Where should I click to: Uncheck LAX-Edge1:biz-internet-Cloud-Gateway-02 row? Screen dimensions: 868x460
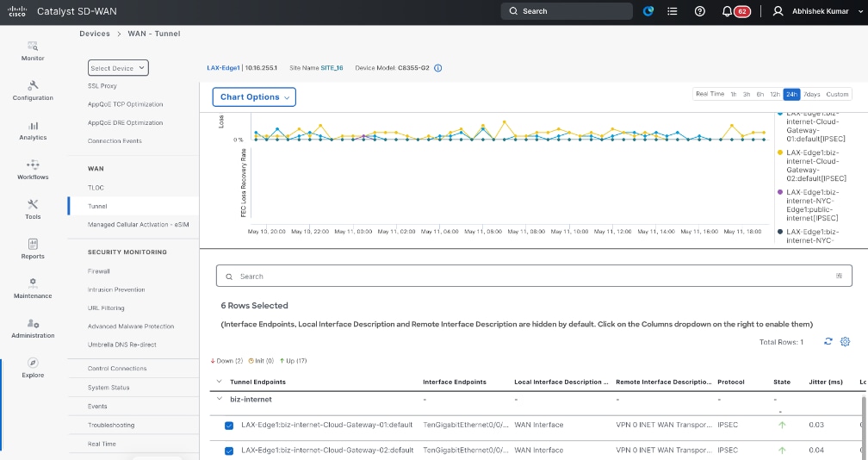[x=229, y=451]
